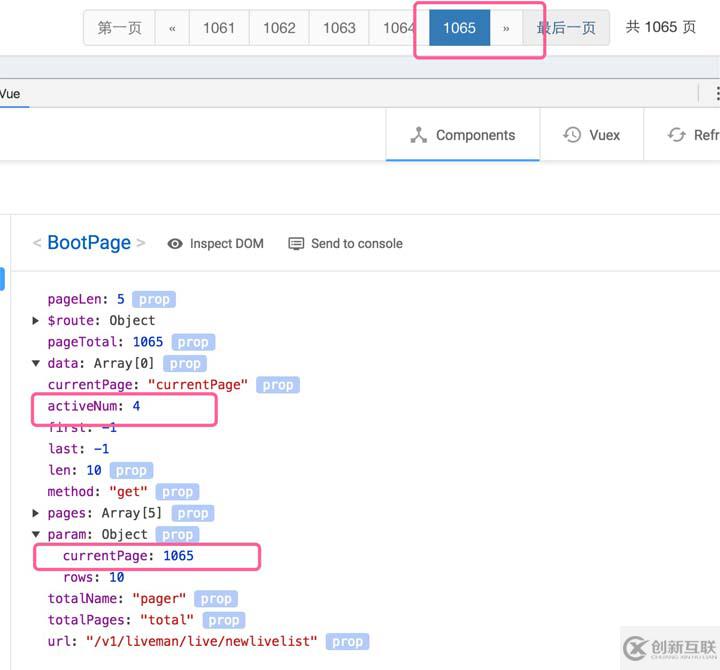This screenshot has height=670, width=720.
Task: Click the total pages text 共 1065 页
Action: pyautogui.click(x=661, y=27)
